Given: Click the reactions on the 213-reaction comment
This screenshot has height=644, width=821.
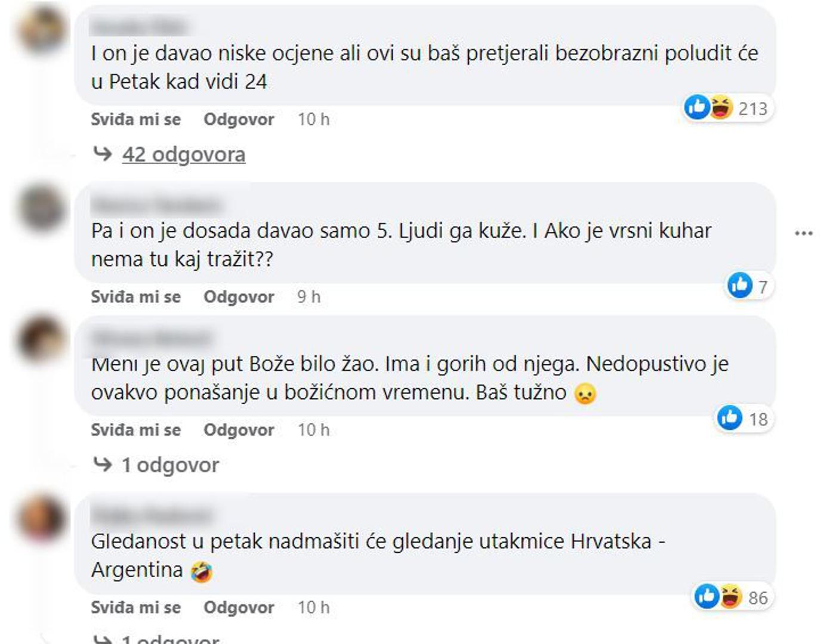Looking at the screenshot, I should tap(728, 109).
